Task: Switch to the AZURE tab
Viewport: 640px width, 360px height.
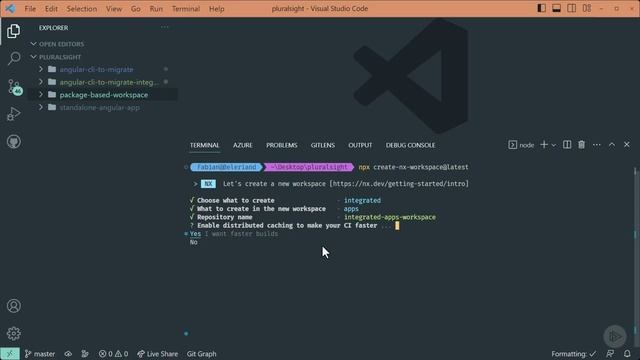Action: click(242, 145)
